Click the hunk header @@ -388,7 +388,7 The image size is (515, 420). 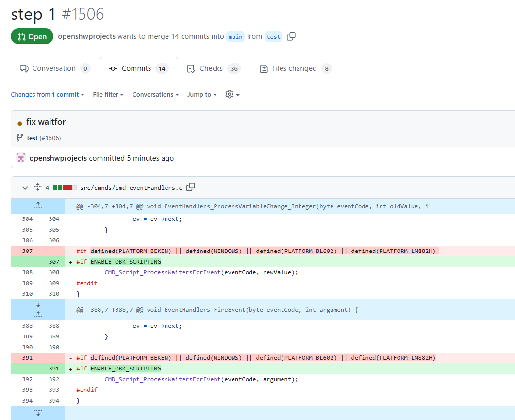click(x=217, y=310)
